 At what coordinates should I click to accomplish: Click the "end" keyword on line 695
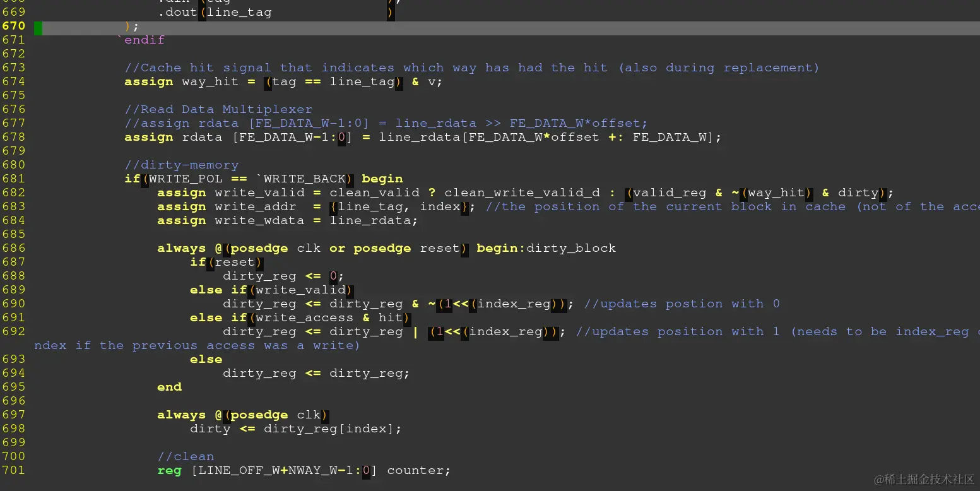coord(169,387)
